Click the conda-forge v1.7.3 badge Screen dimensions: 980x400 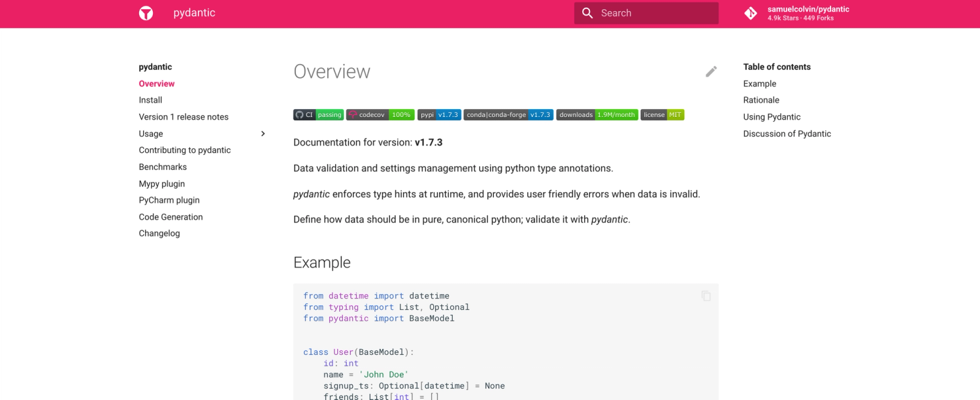click(508, 114)
